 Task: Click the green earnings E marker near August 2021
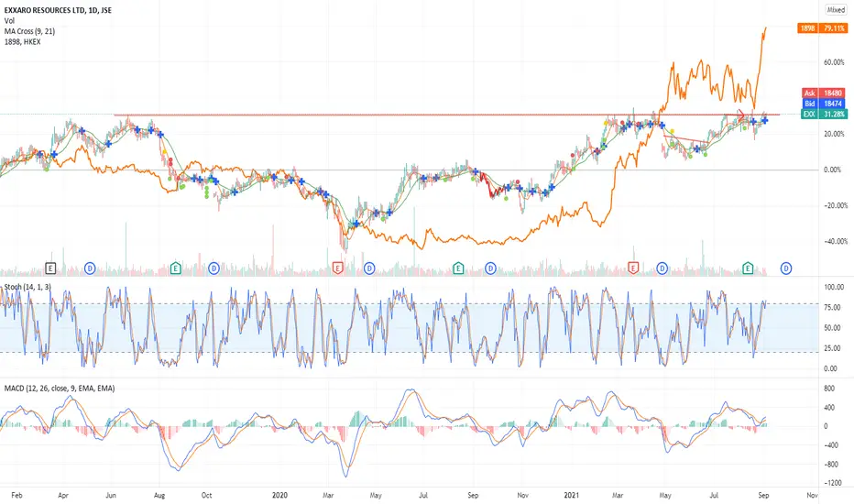pyautogui.click(x=748, y=268)
